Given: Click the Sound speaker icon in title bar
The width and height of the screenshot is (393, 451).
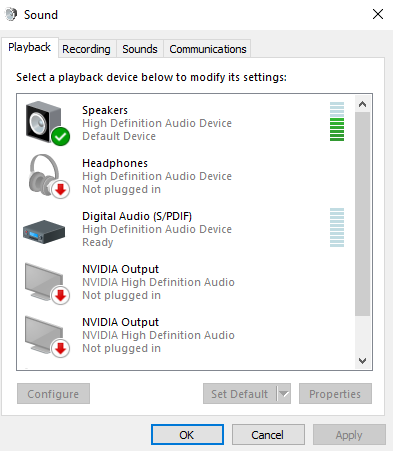Looking at the screenshot, I should pos(11,14).
